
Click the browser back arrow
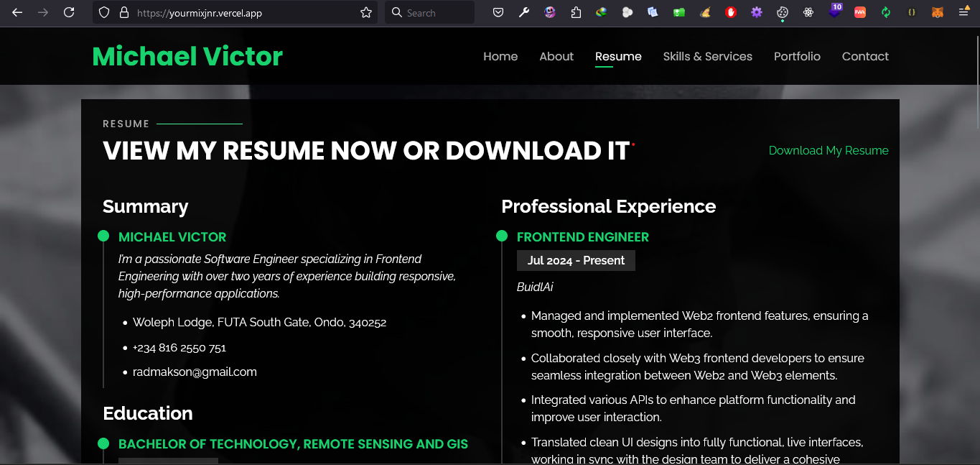coord(17,12)
